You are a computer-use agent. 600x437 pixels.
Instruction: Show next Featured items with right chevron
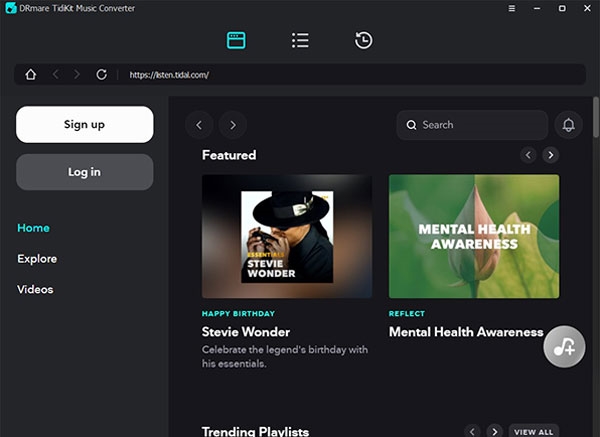(x=550, y=155)
